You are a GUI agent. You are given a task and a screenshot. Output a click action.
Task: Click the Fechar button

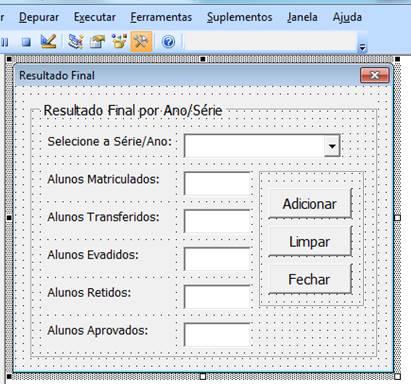coord(310,279)
